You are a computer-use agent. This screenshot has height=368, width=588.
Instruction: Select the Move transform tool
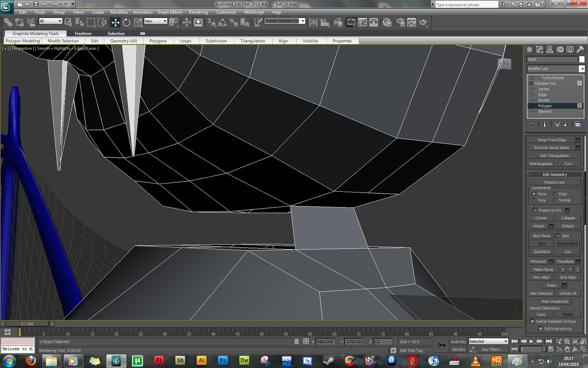coord(115,22)
